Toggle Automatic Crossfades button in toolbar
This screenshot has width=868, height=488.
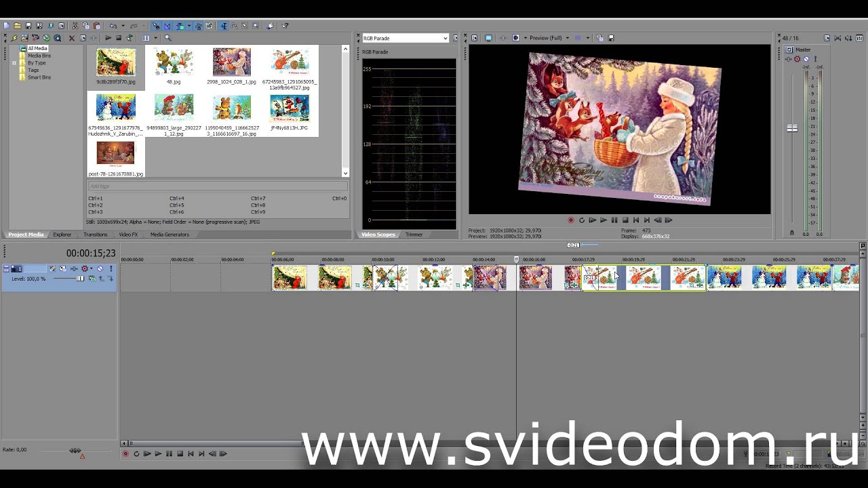pos(167,26)
